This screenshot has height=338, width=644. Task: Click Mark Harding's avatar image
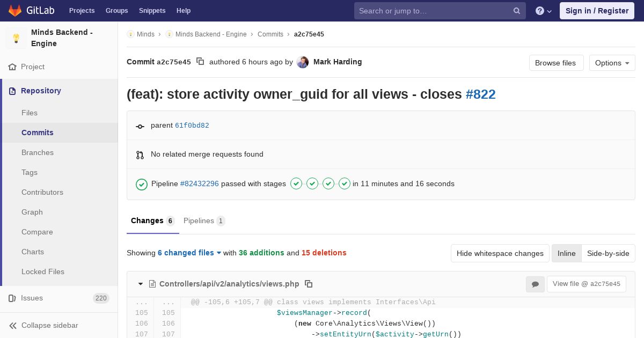pos(303,62)
